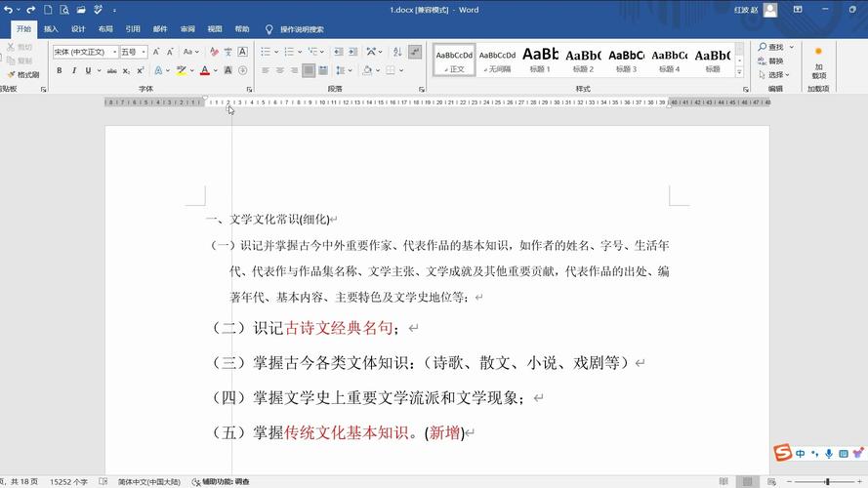
Task: Open the Select (选择) dropdown
Action: tap(774, 75)
